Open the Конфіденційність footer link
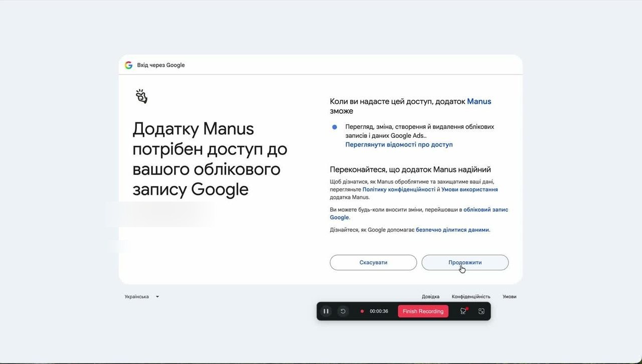The width and height of the screenshot is (642, 364). pyautogui.click(x=471, y=297)
